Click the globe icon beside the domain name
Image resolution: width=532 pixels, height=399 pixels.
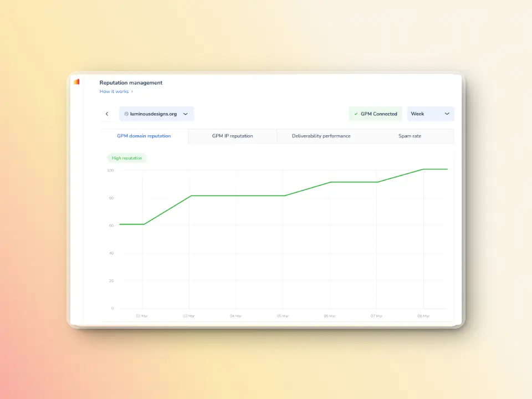[x=126, y=114]
